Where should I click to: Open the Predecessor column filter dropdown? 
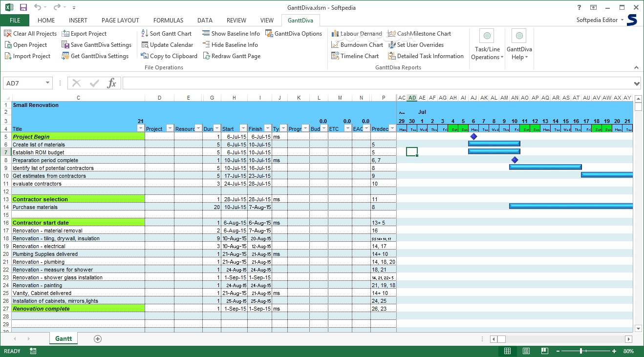point(392,128)
